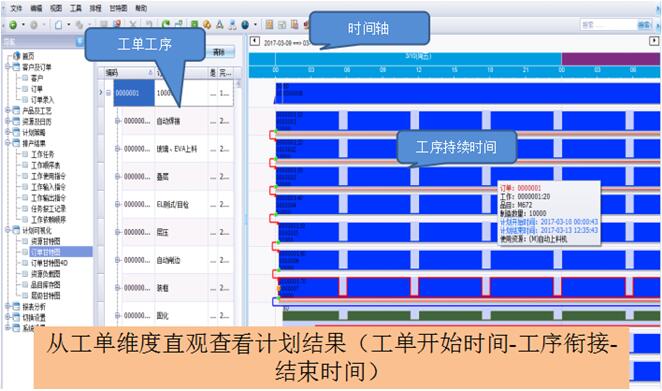Select 订单甘特图4D in the tree

pos(49,263)
